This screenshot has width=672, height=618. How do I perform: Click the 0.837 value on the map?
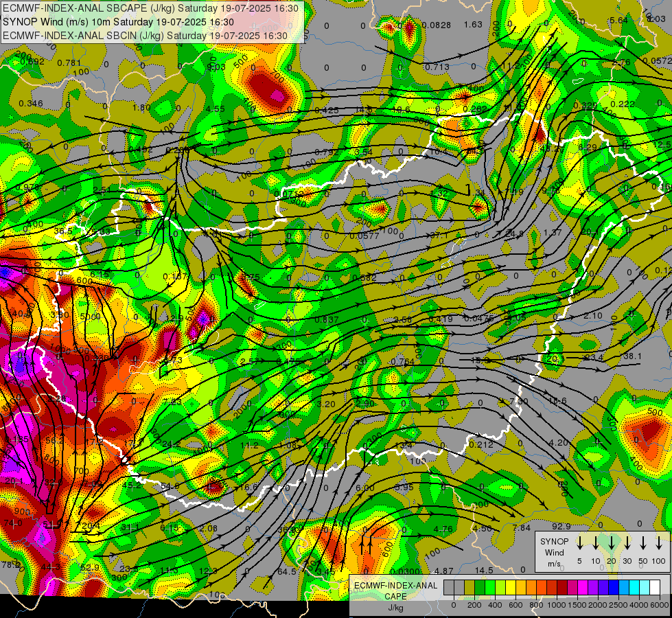327,320
